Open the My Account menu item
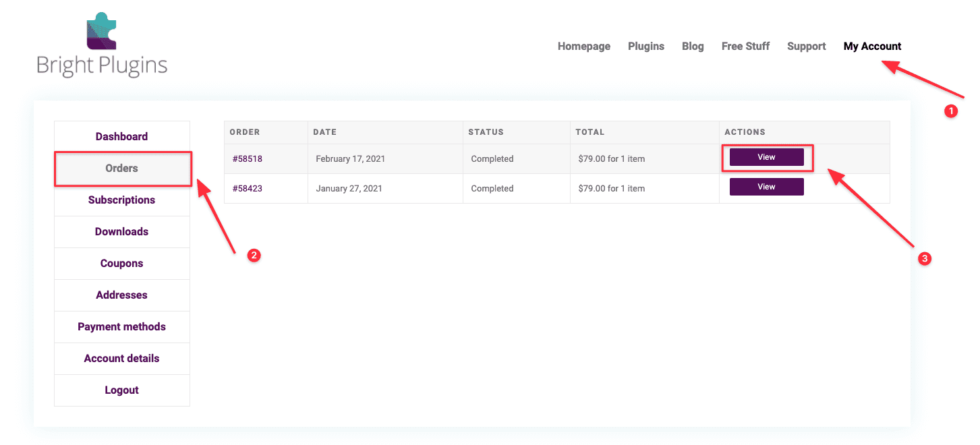Viewport: 980px width, 445px height. [872, 46]
